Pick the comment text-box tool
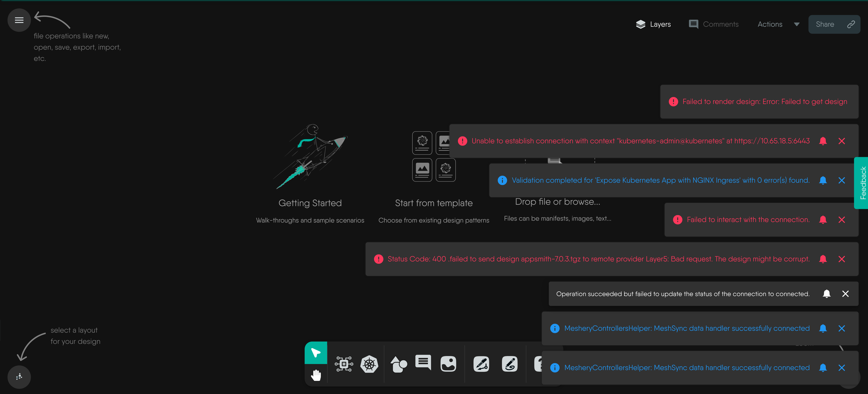The height and width of the screenshot is (394, 868). point(423,363)
